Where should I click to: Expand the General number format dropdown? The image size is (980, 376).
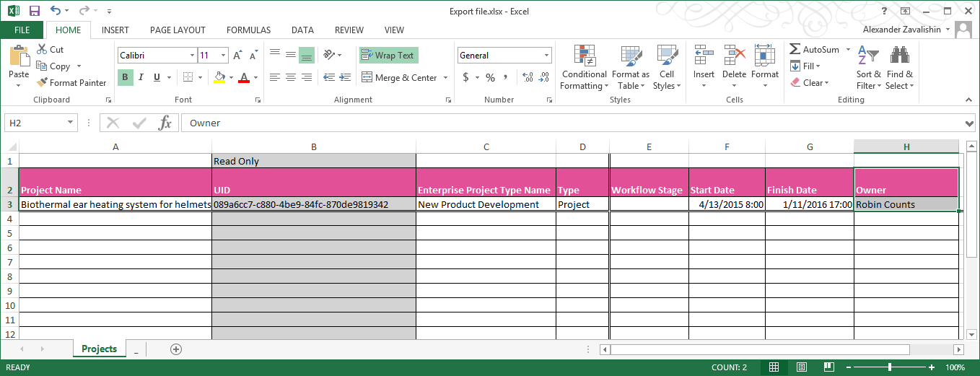(547, 56)
